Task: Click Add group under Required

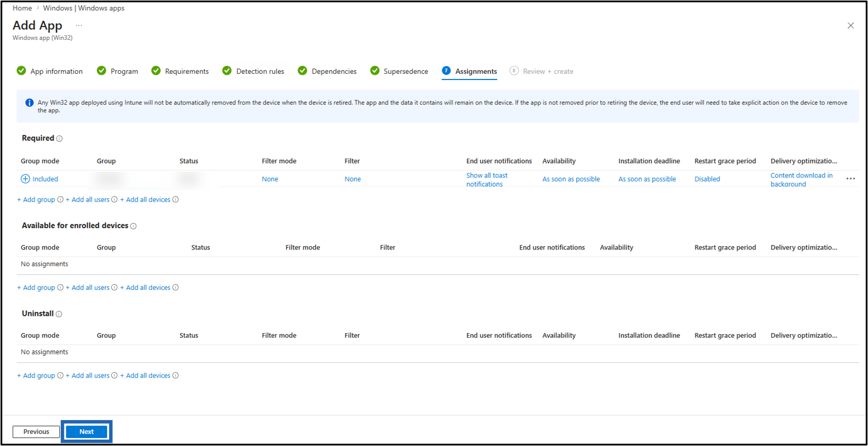Action: tap(36, 200)
